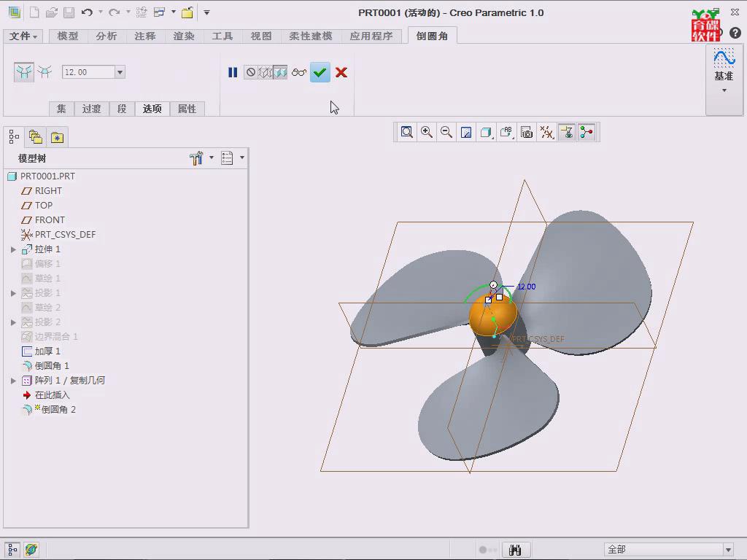Click the green checkmark to accept round
The height and width of the screenshot is (560, 747).
(x=320, y=72)
